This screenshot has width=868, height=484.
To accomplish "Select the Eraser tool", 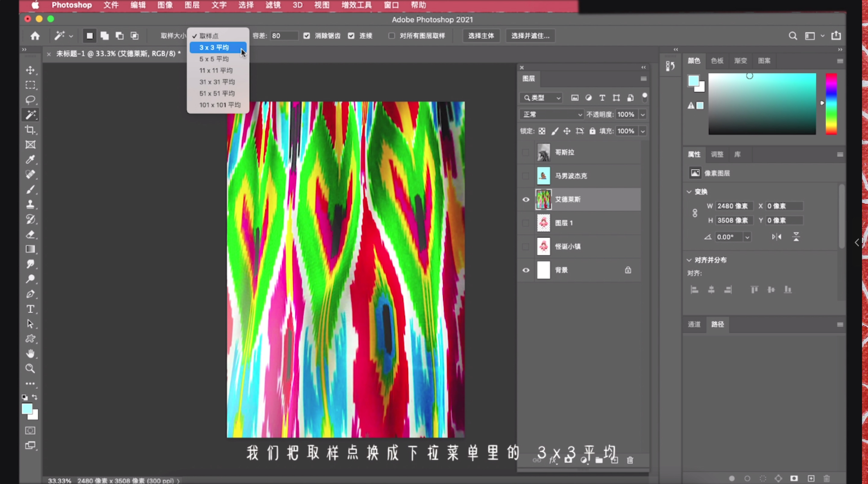I will point(30,234).
